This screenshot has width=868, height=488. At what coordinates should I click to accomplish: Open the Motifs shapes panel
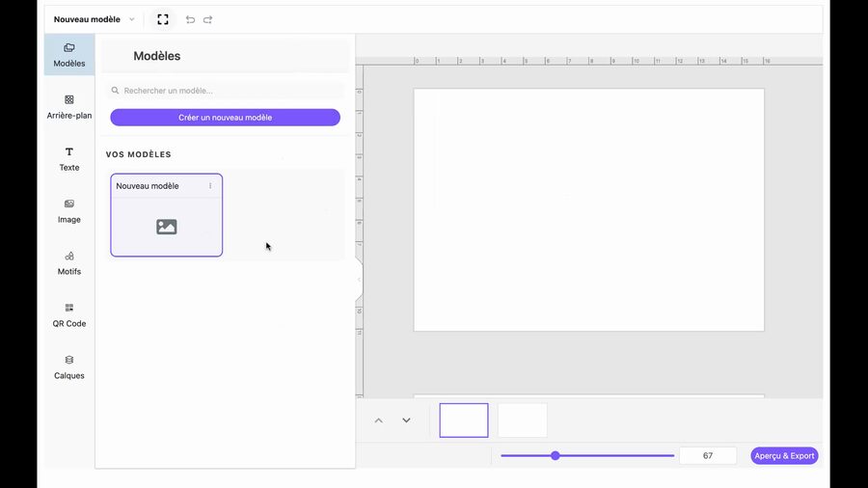pyautogui.click(x=69, y=263)
